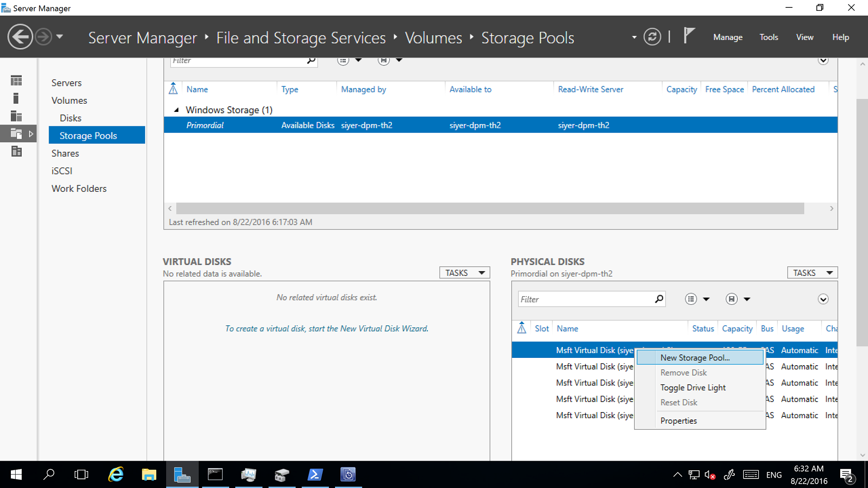Select New Storage Pool from context menu
This screenshot has height=488, width=868.
coord(695,357)
